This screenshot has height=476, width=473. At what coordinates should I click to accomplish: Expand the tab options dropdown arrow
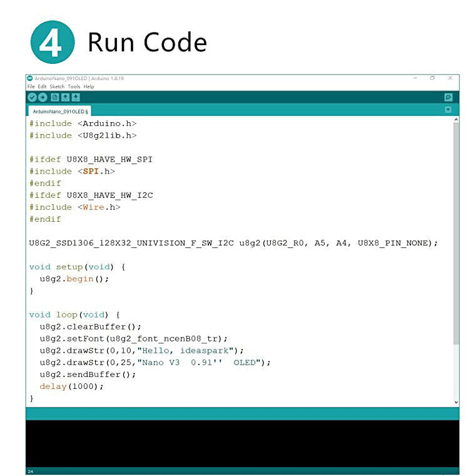coord(448,110)
